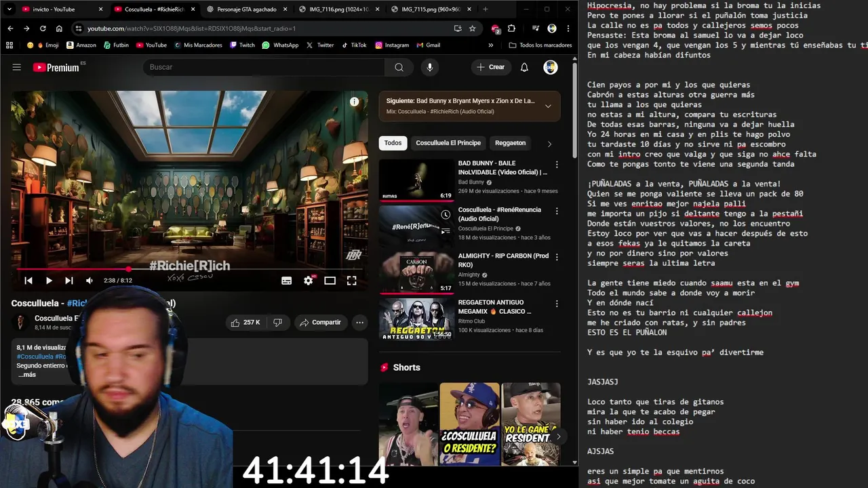Open options for REGGAETON ANTIGUO MEGAMIX
868x488 pixels.
point(557,304)
